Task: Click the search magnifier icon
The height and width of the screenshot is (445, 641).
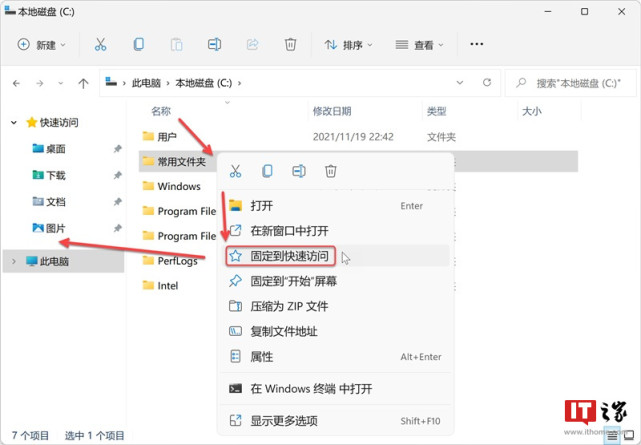Action: [x=521, y=83]
